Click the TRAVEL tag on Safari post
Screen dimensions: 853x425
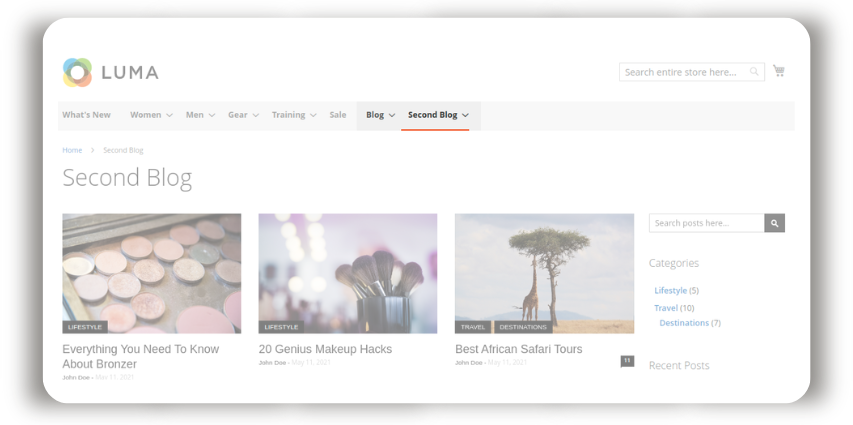473,327
